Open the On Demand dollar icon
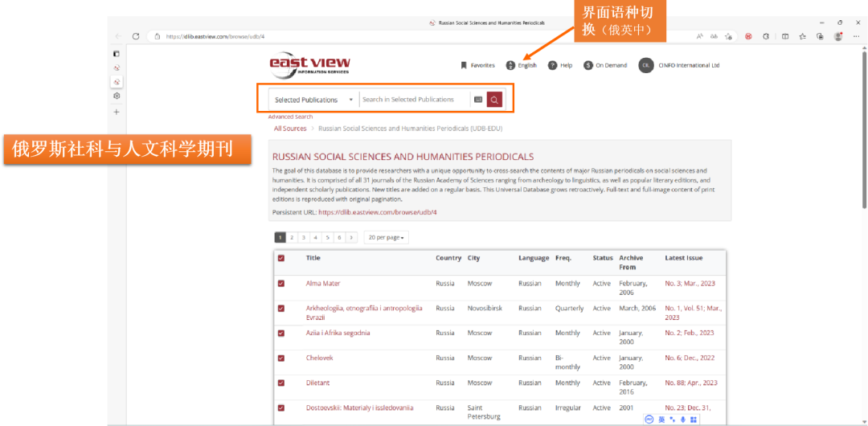Screen dimensions: 868x426 [x=588, y=65]
